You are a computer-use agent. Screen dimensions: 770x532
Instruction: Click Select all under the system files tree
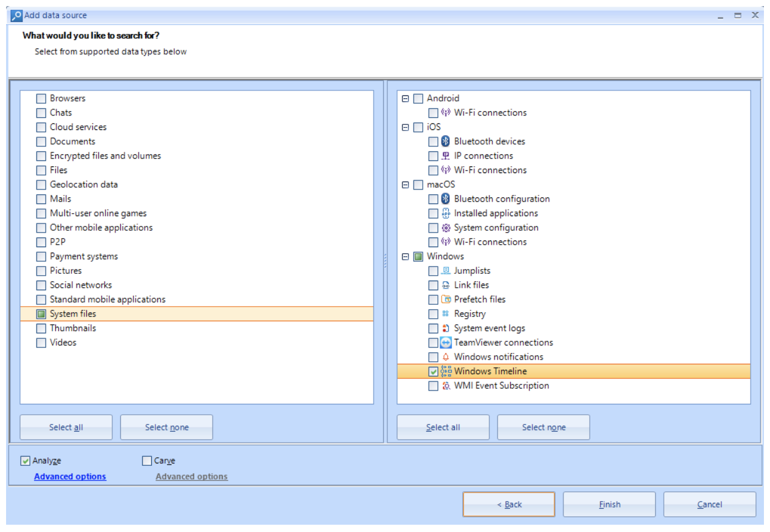(x=443, y=428)
